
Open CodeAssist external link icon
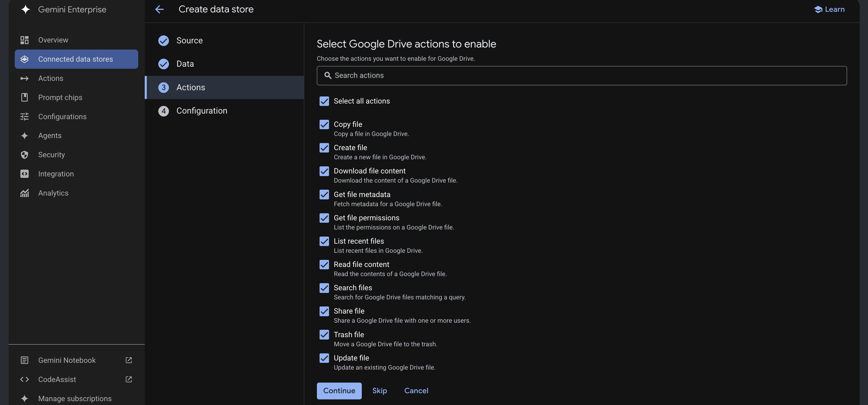[129, 379]
